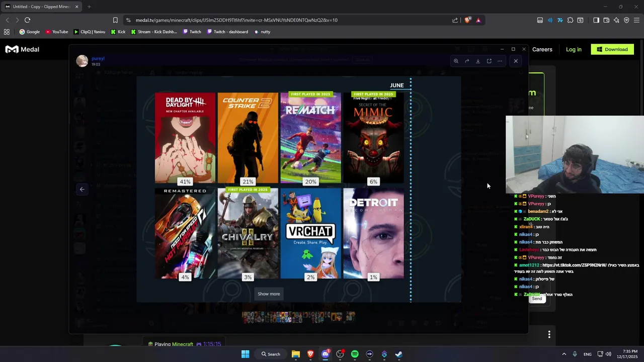Click the Send button in chat
Viewport: 644px width, 362px height.
tap(537, 299)
